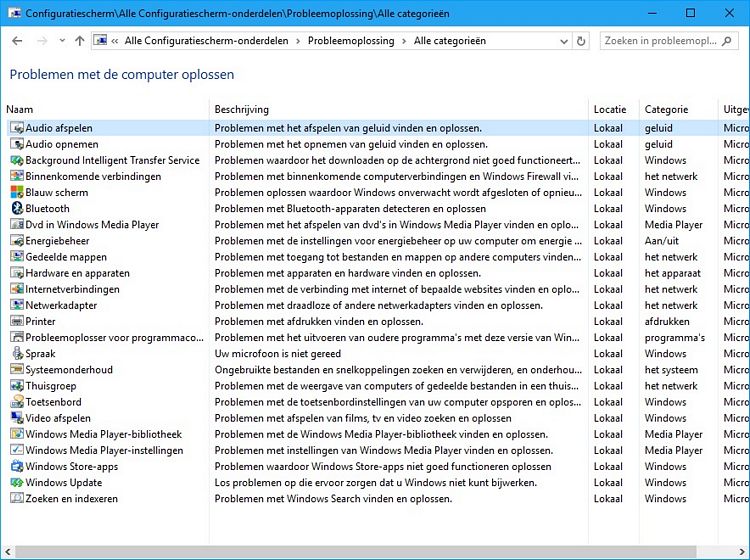The height and width of the screenshot is (560, 750).
Task: Open the Thuisgroep icon
Action: (x=17, y=385)
